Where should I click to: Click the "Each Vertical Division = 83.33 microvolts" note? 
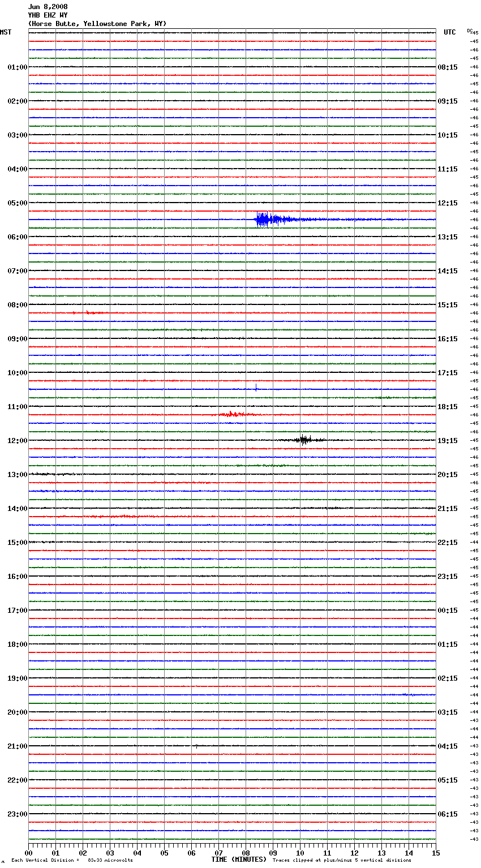click(72, 861)
